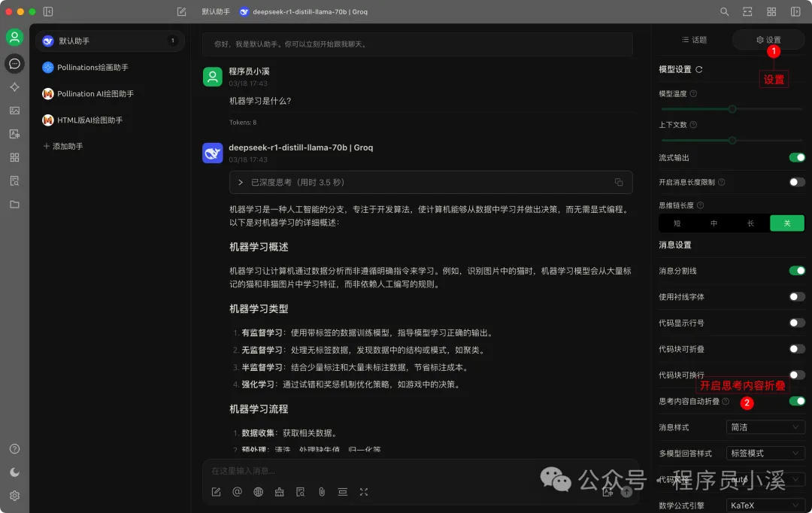Screen dimensions: 812x513
Task: Focus the 在这里输入消息 input box
Action: [420, 471]
